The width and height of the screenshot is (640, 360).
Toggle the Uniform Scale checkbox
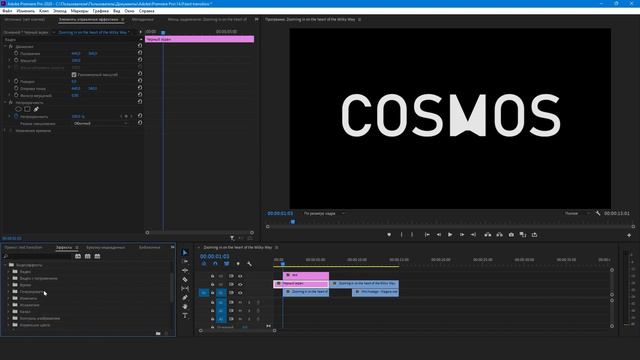tap(74, 75)
